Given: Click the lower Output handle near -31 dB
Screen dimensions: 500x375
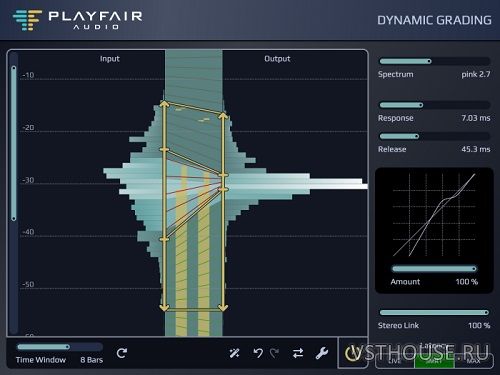Looking at the screenshot, I should point(223,189).
